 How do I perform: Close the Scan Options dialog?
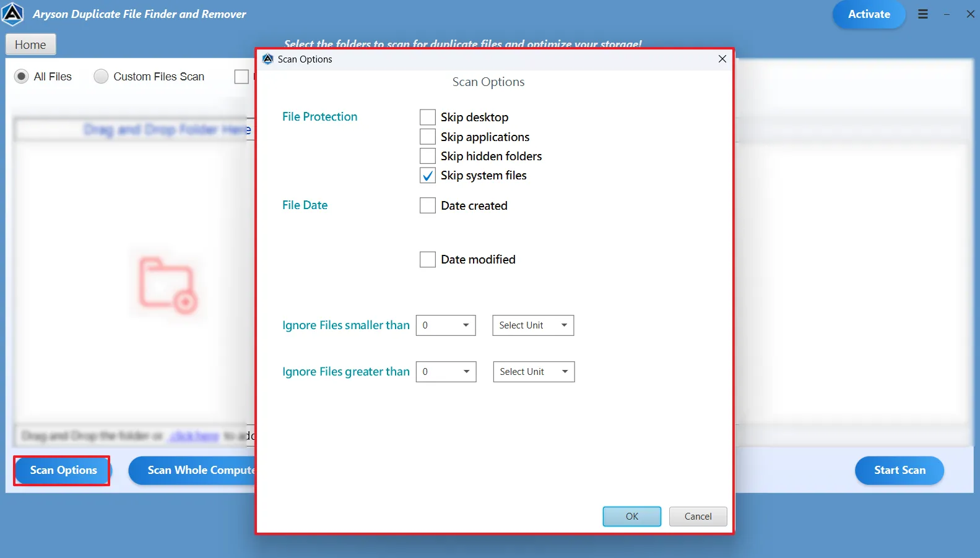coord(722,59)
